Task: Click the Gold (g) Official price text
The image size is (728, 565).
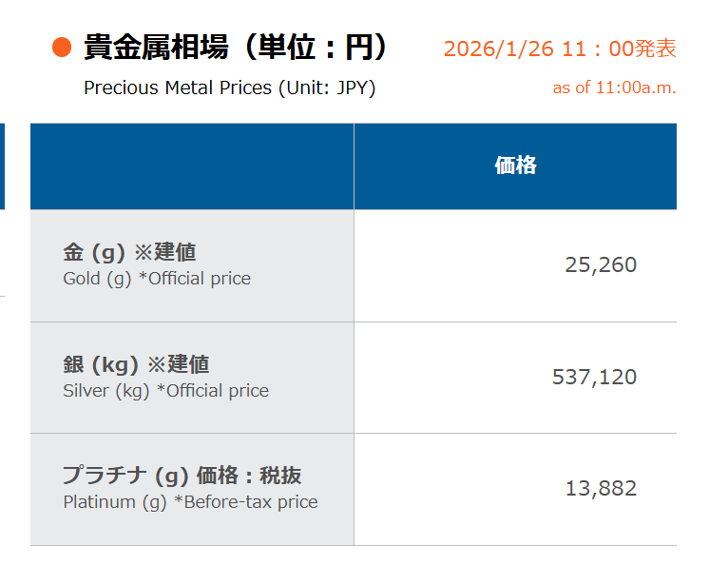Action: (x=157, y=279)
